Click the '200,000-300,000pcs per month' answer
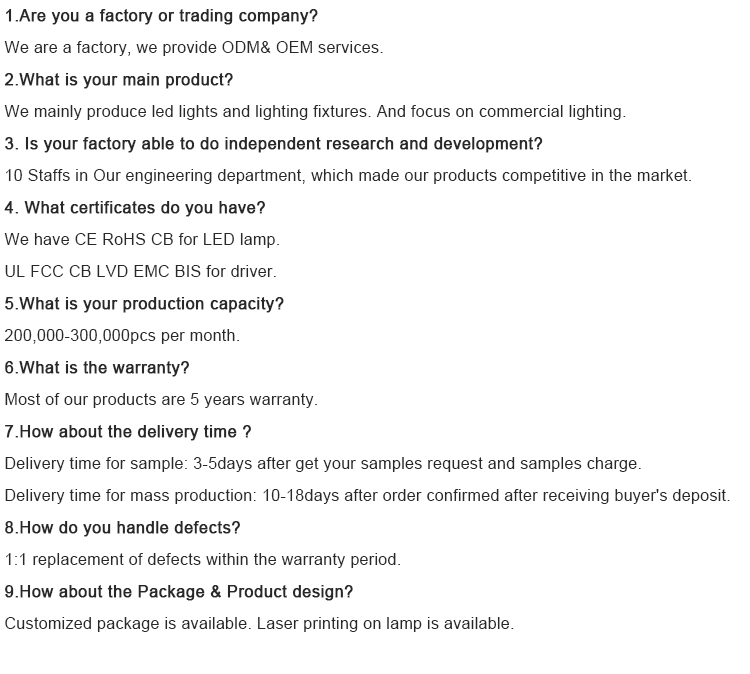The image size is (750, 674). coord(122,335)
